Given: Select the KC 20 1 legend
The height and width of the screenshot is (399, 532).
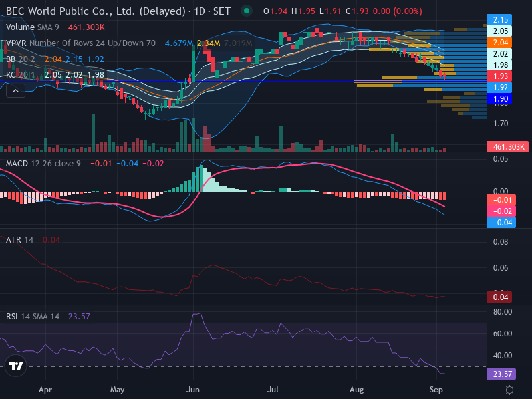Looking at the screenshot, I should tap(20, 75).
